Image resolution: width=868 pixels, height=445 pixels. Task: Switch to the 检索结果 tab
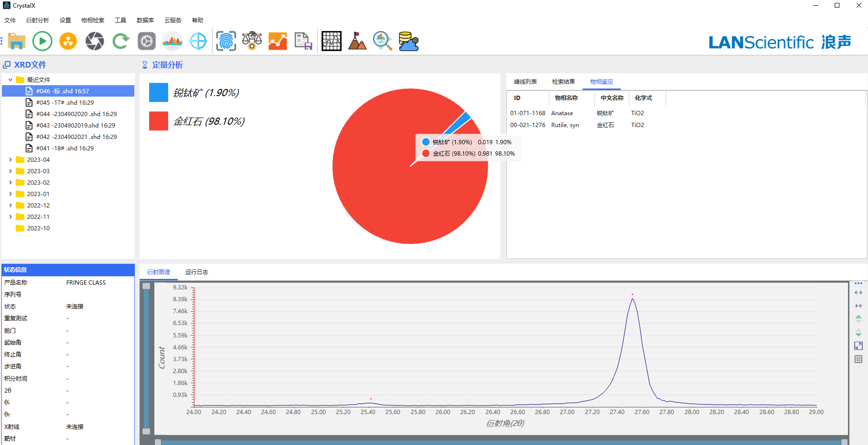563,82
